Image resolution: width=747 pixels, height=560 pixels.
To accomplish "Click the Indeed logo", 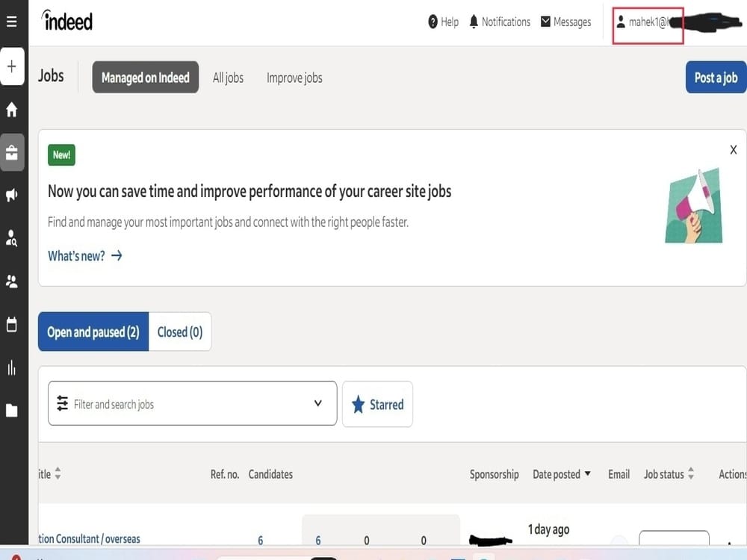I will point(67,21).
